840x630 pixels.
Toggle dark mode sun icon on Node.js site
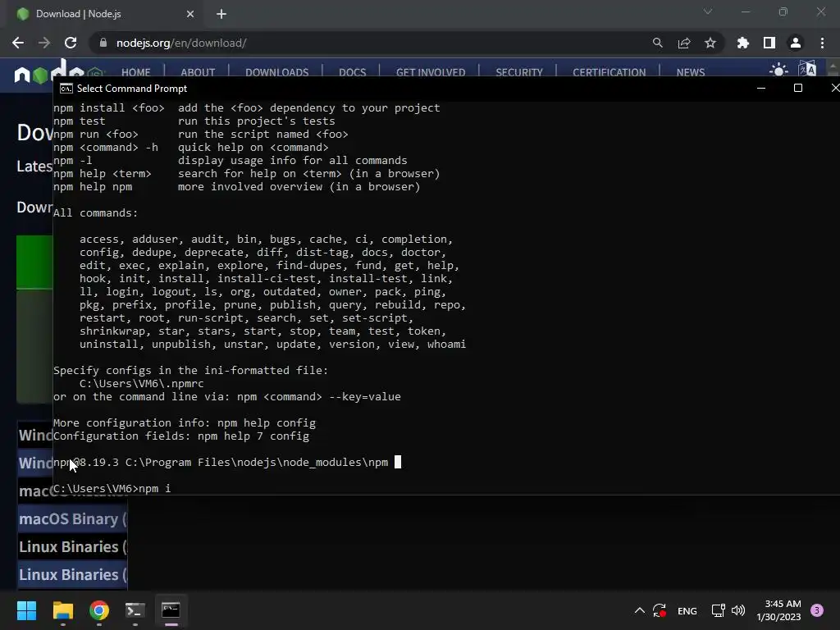tap(778, 70)
